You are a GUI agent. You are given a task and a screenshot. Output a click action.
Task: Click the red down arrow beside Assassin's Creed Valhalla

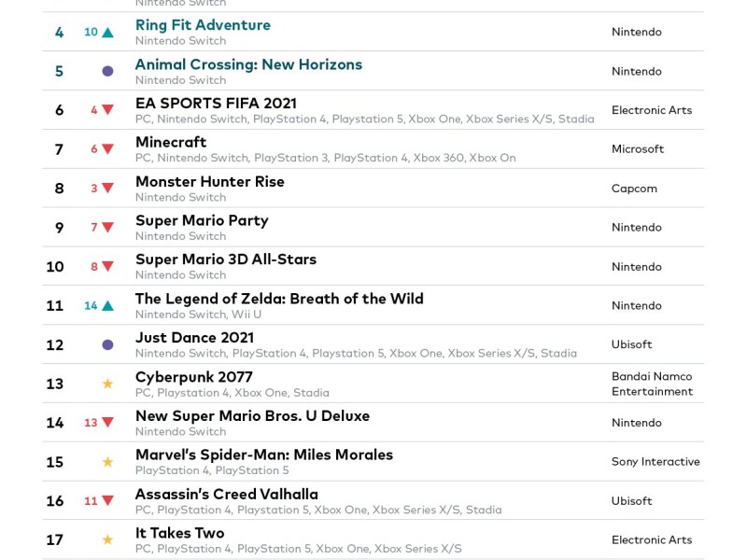pos(107,501)
